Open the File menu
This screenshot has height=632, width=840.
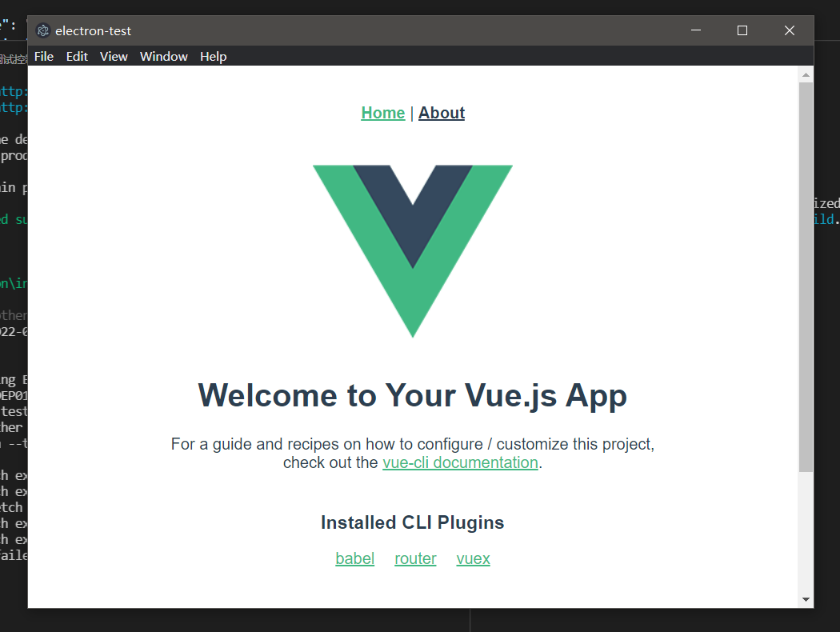44,56
